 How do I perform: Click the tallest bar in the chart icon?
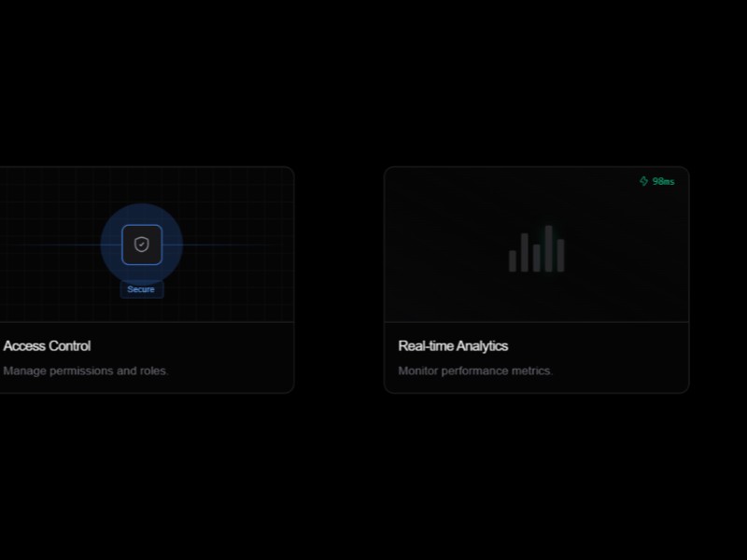(x=548, y=248)
